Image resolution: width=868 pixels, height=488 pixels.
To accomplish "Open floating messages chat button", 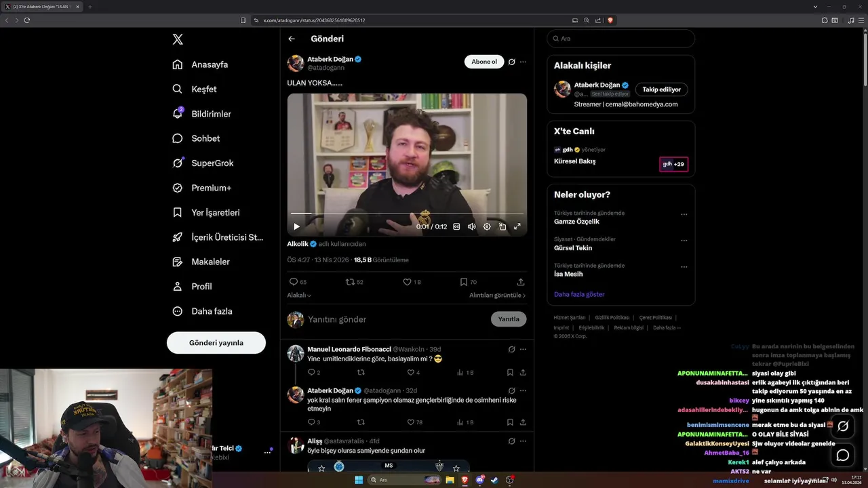I will (x=843, y=455).
